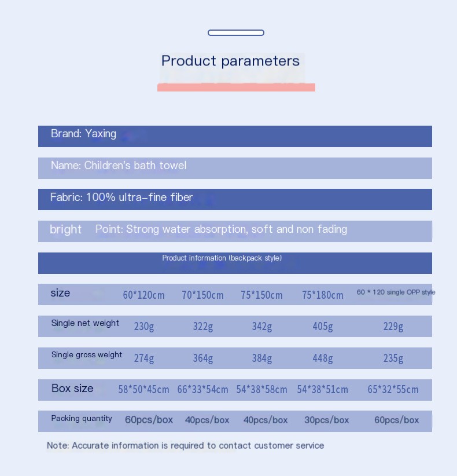457x476 pixels.
Task: Choose the 75*180cm size cell
Action: coord(322,295)
